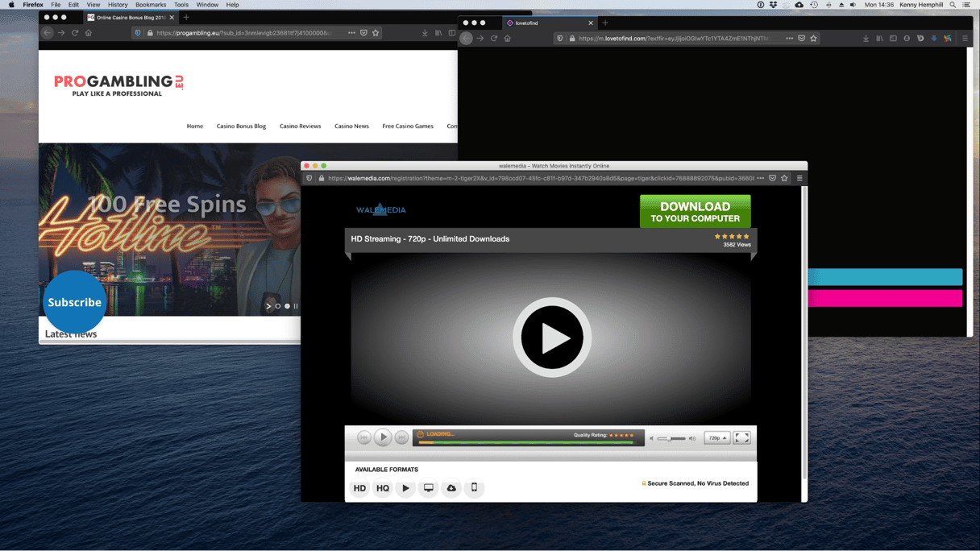Go back in the Progambling window

coord(48,33)
